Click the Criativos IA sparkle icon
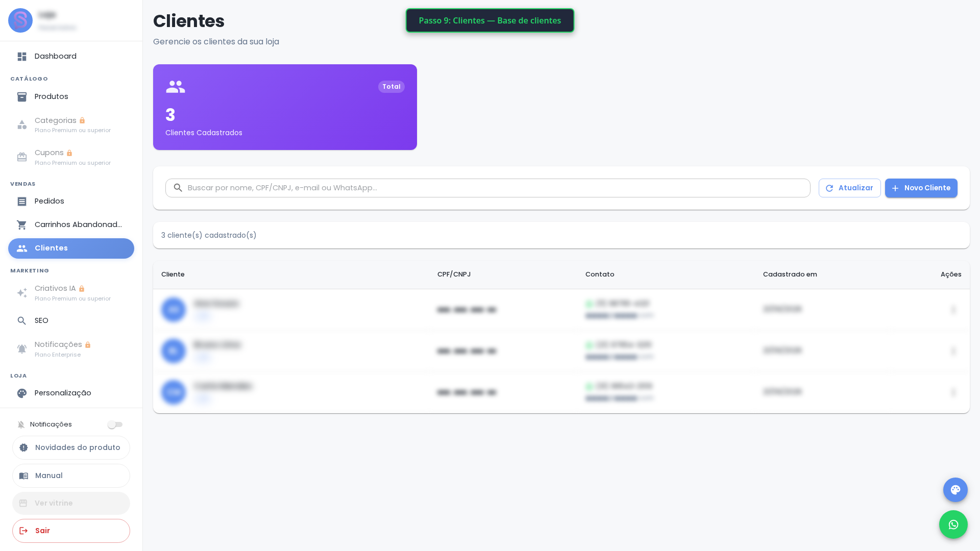 coord(22,293)
